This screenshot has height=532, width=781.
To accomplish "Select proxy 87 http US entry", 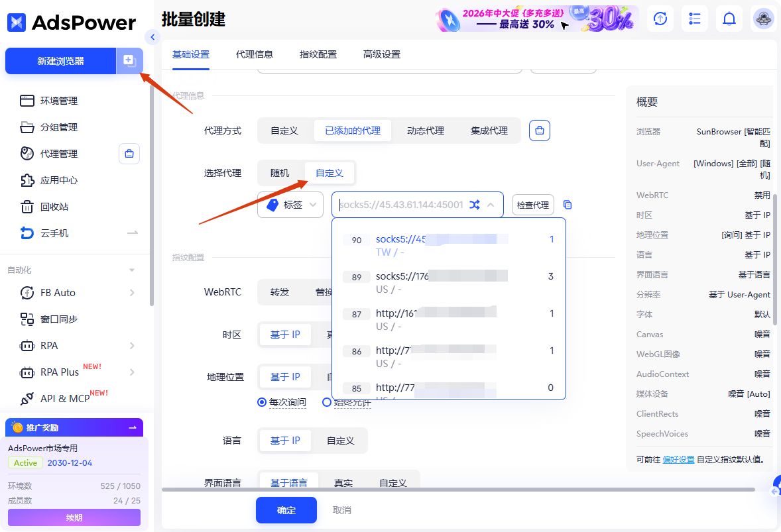I will point(449,319).
